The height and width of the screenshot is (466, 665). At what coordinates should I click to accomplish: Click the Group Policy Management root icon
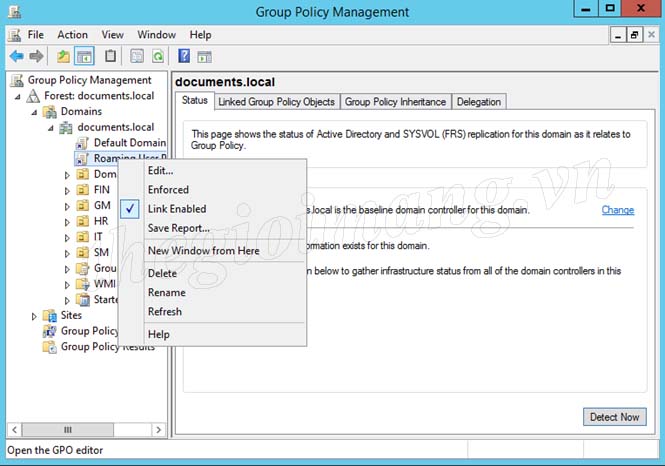coord(17,80)
